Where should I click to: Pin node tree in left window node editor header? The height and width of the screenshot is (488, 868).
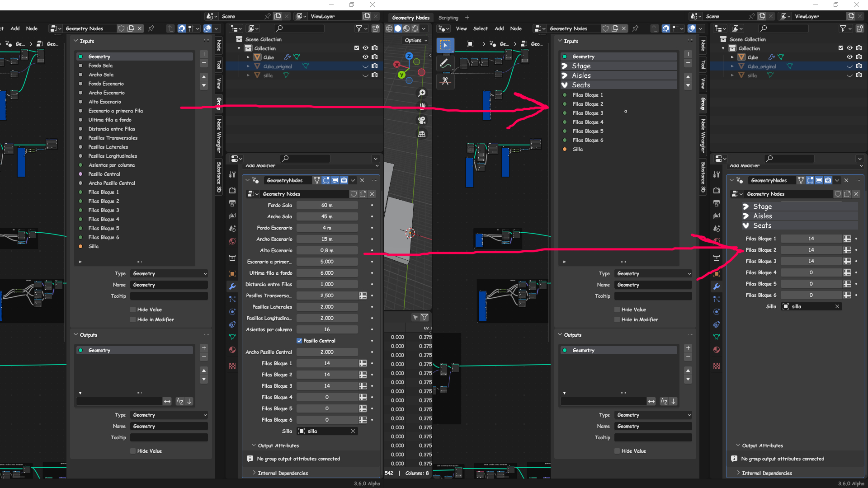pyautogui.click(x=151, y=28)
